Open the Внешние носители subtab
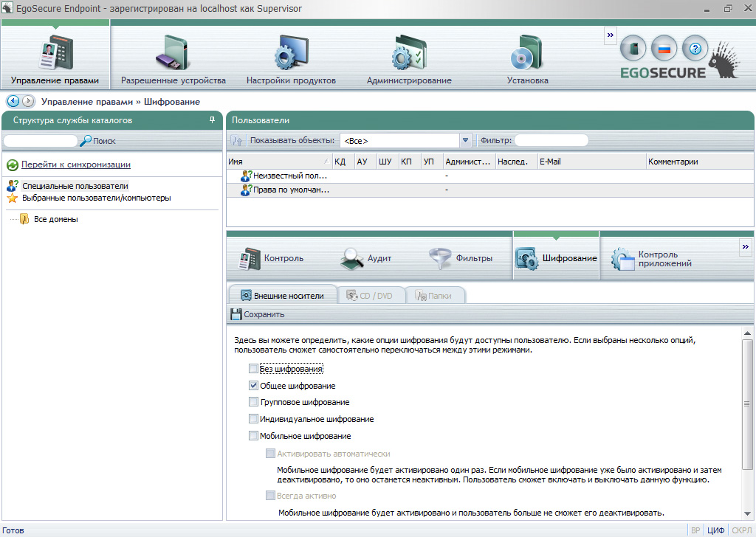Image resolution: width=756 pixels, height=537 pixels. (x=283, y=296)
